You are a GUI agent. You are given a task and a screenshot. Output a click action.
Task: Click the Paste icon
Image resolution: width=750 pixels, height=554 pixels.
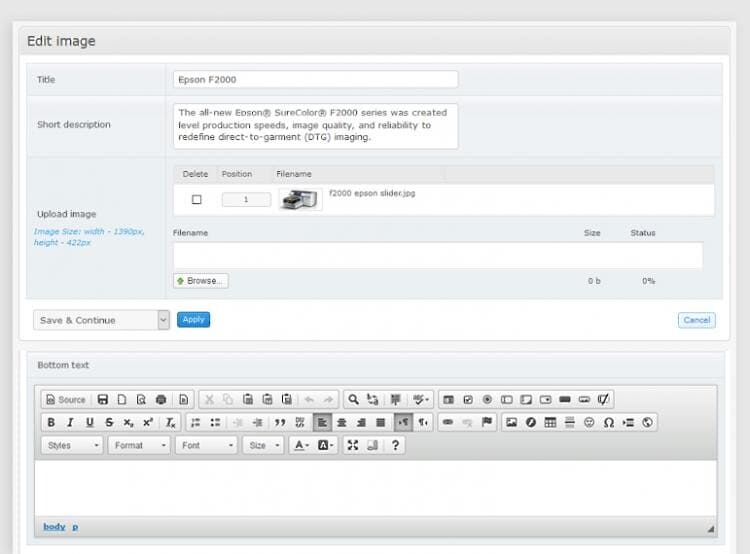[248, 399]
